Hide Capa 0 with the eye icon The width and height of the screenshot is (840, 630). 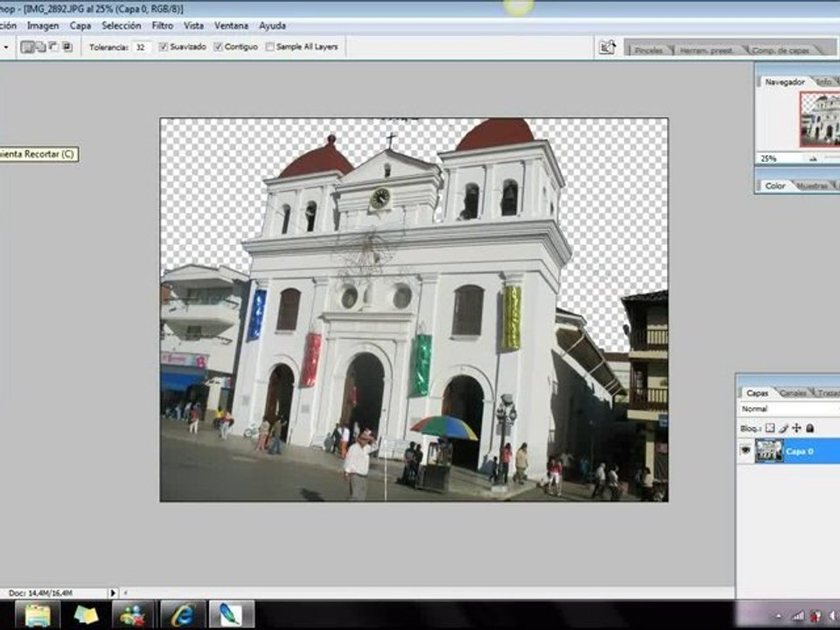[745, 451]
